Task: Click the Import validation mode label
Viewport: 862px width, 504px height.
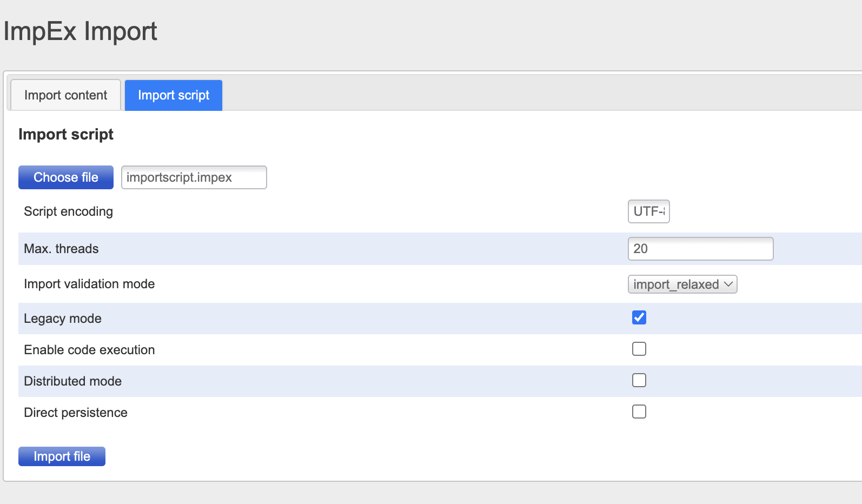Action: point(89,284)
